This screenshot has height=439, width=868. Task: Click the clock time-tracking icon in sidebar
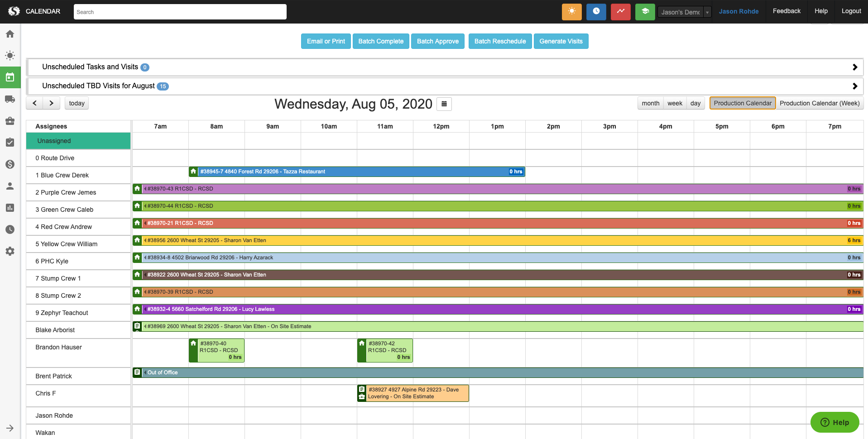(10, 229)
